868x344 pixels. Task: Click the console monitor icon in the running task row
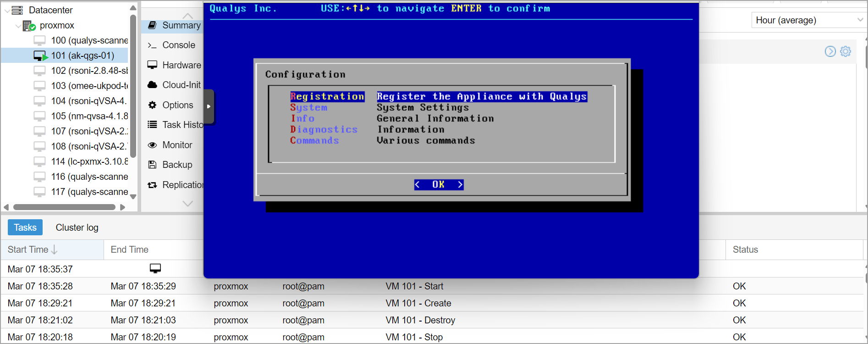pos(155,268)
